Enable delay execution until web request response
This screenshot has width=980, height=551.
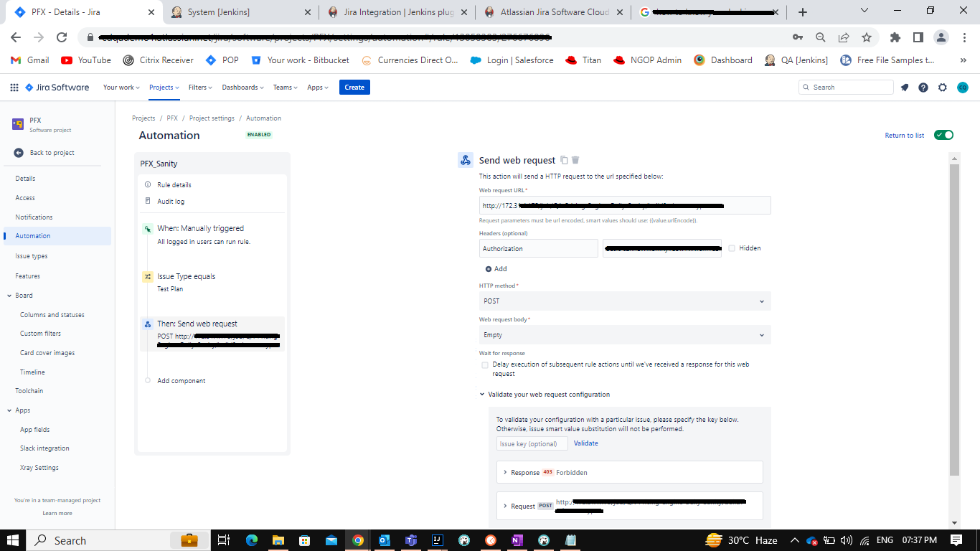click(485, 364)
